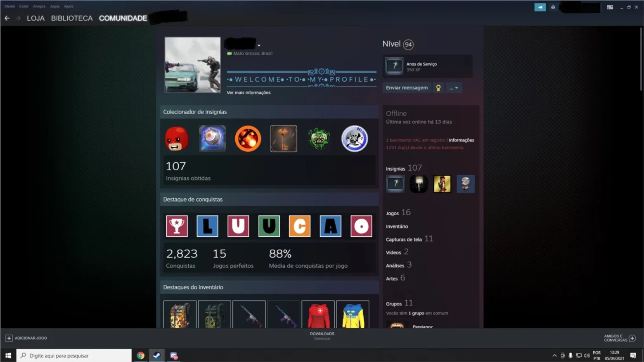Viewport: 644px width, 362px height.
Task: Open the Insígnias 107 link
Action: point(404,168)
